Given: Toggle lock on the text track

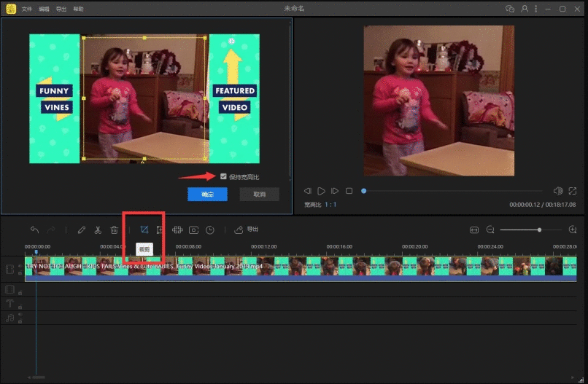Looking at the screenshot, I should pos(20,306).
